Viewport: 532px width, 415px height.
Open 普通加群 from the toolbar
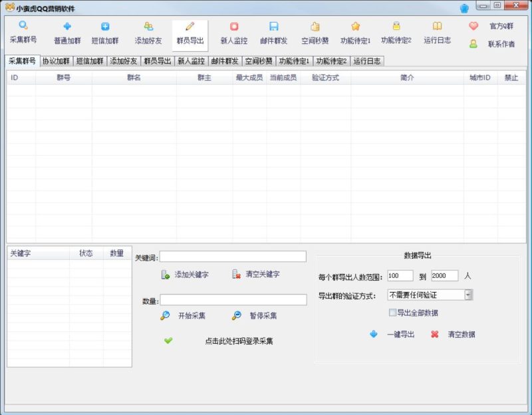(x=67, y=27)
